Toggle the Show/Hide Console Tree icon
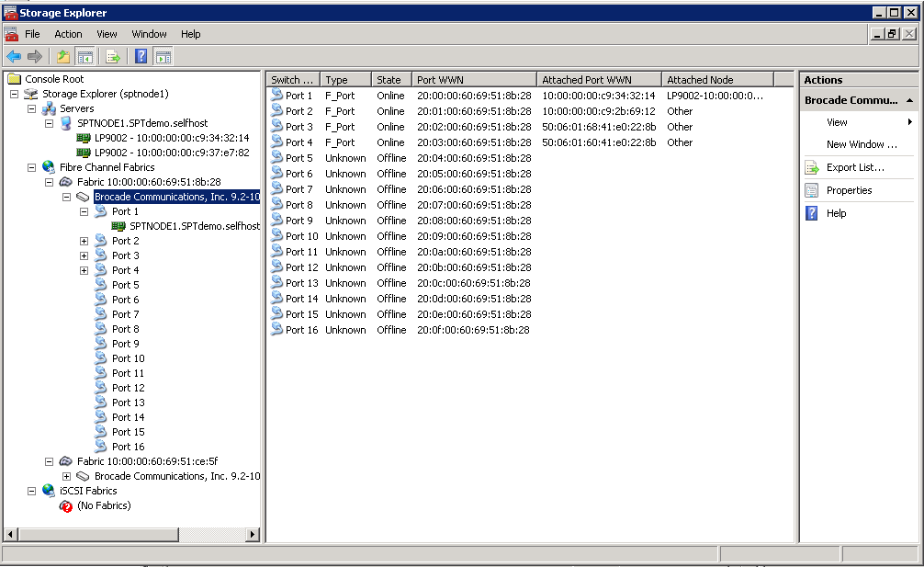This screenshot has height=567, width=924. click(x=85, y=57)
